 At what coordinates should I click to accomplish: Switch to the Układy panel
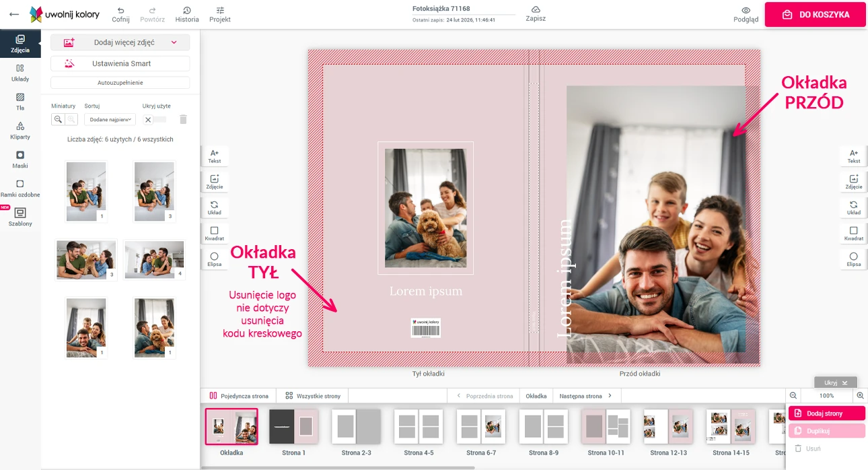coord(20,73)
